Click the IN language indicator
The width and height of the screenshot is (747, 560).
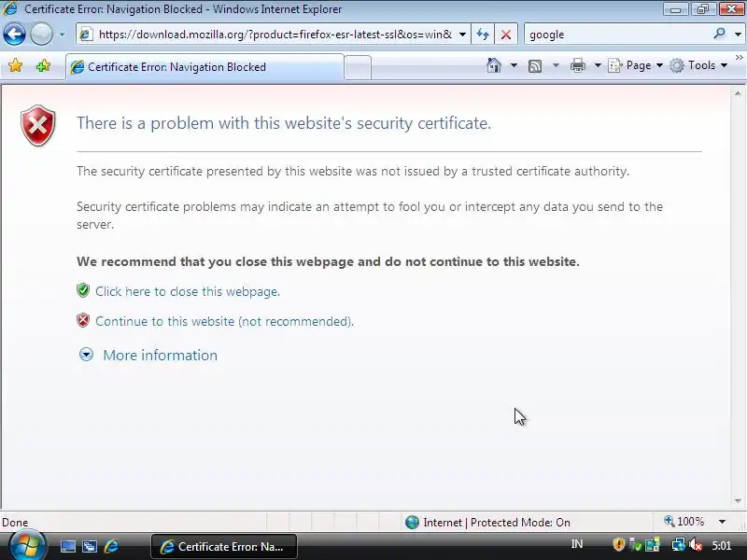click(577, 544)
